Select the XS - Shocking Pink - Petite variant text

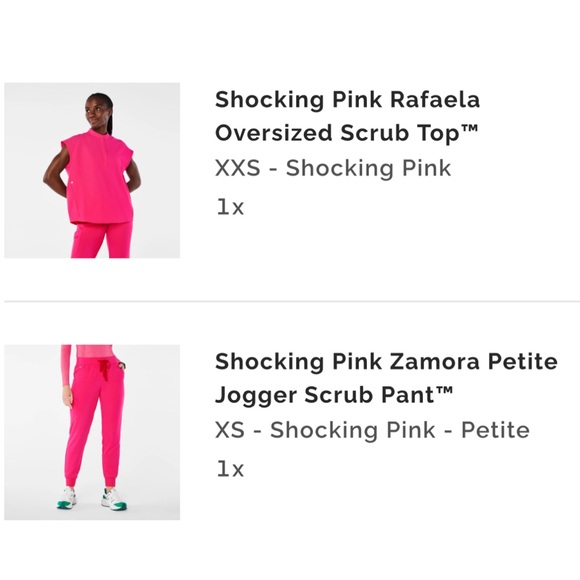coord(372,430)
